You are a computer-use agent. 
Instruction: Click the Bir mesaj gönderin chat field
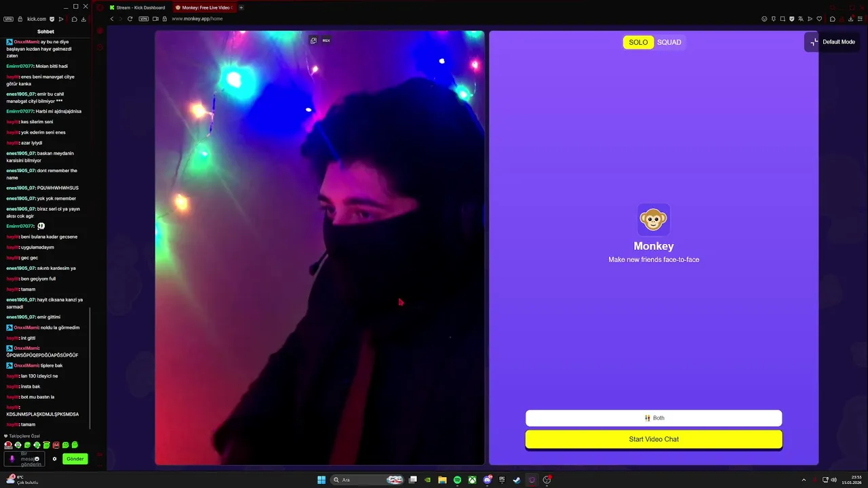(24, 459)
